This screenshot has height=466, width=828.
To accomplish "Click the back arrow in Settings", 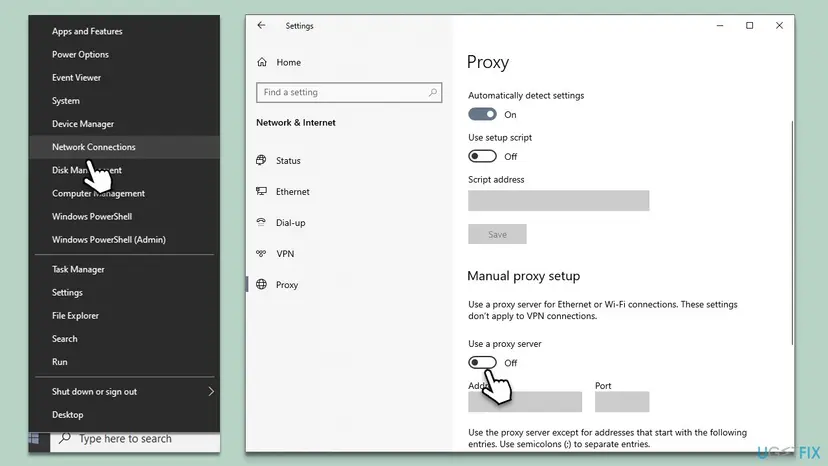I will (261, 25).
